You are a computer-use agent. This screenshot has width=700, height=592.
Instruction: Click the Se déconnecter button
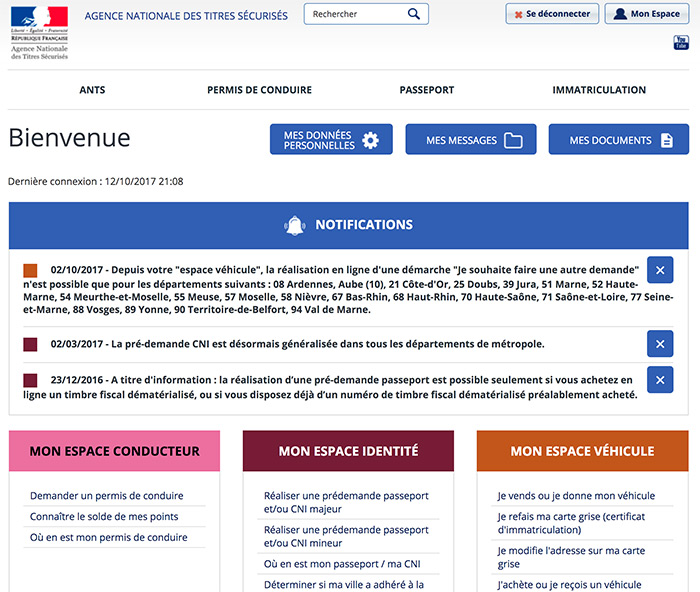click(x=552, y=15)
